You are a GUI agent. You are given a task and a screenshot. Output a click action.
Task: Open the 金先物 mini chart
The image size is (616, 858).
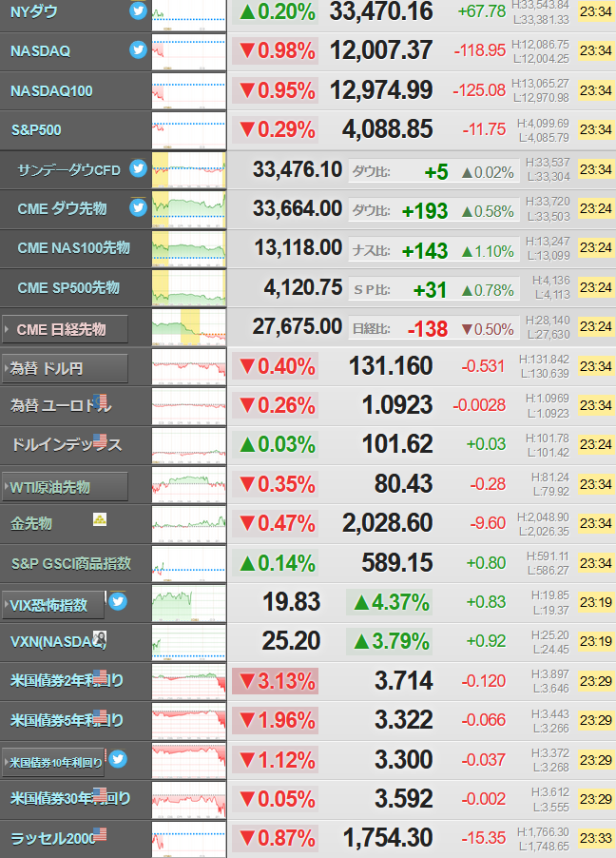(189, 524)
